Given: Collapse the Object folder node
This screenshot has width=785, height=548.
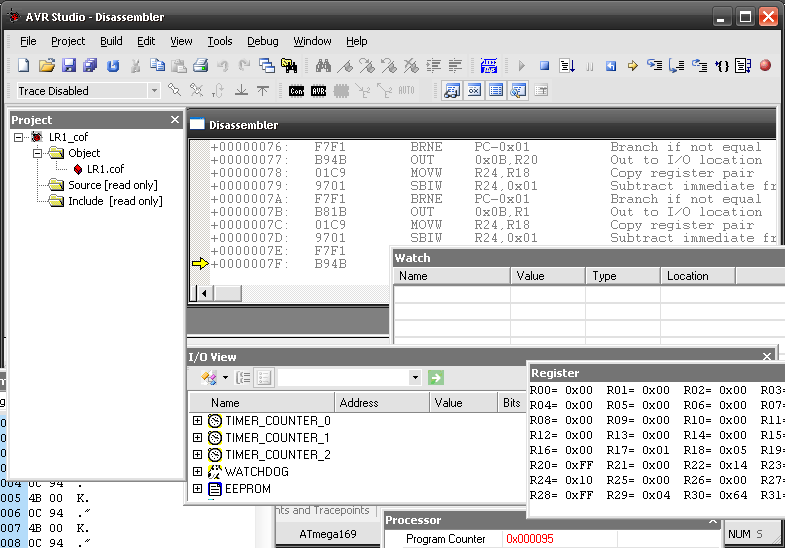Looking at the screenshot, I should point(38,153).
